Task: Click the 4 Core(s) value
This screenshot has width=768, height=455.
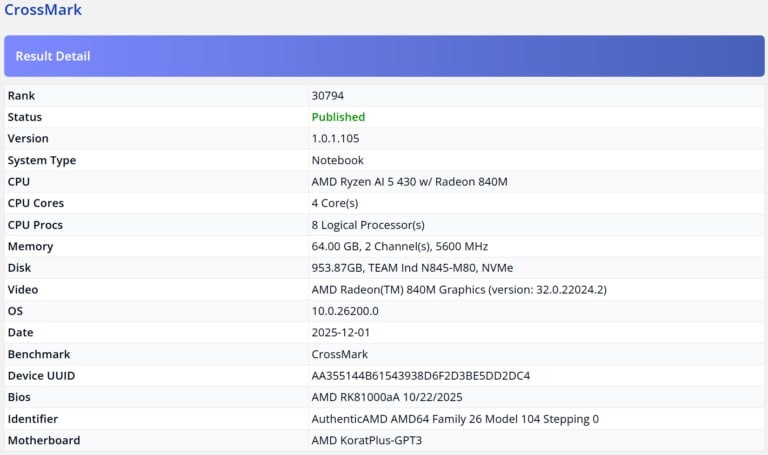Action: coord(335,203)
